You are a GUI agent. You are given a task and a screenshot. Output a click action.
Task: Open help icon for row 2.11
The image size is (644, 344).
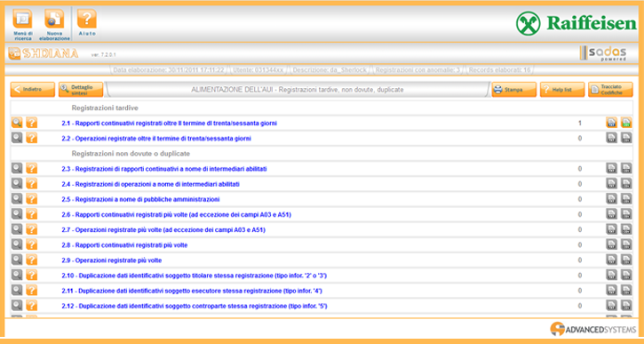coord(32,290)
